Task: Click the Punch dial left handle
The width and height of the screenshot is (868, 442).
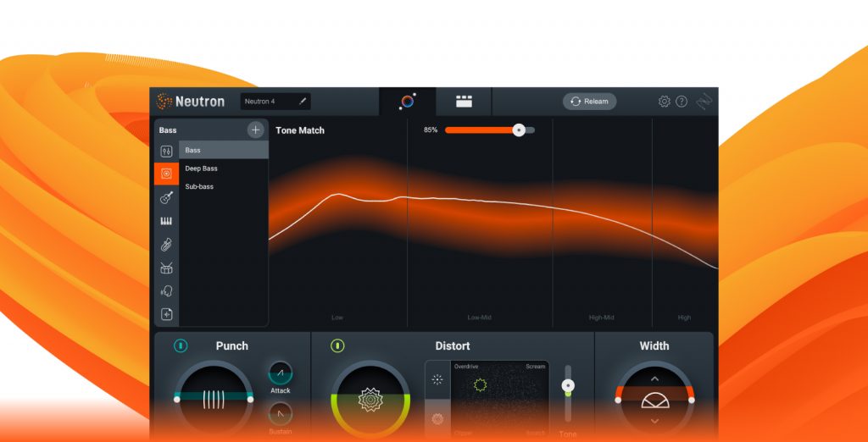Action: coord(176,400)
